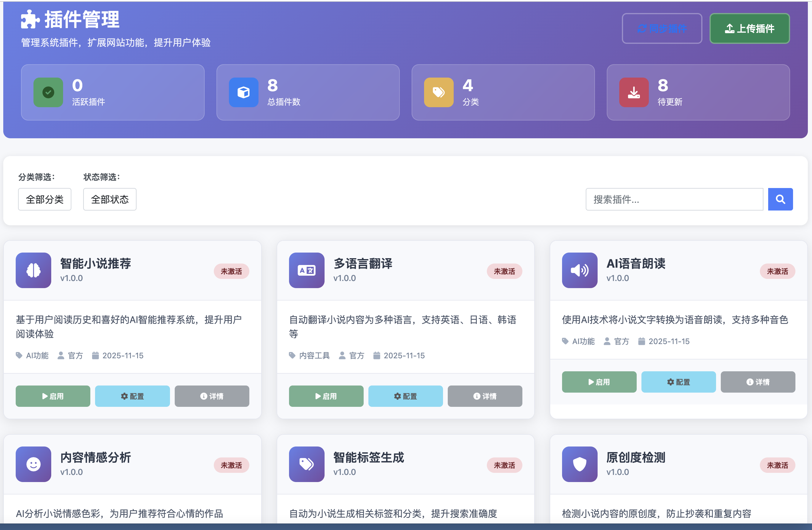Open the 全部分类 category filter dropdown

[45, 199]
